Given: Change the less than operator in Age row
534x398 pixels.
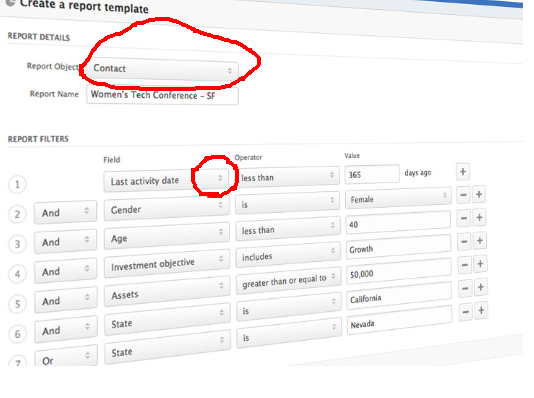Looking at the screenshot, I should 288,229.
